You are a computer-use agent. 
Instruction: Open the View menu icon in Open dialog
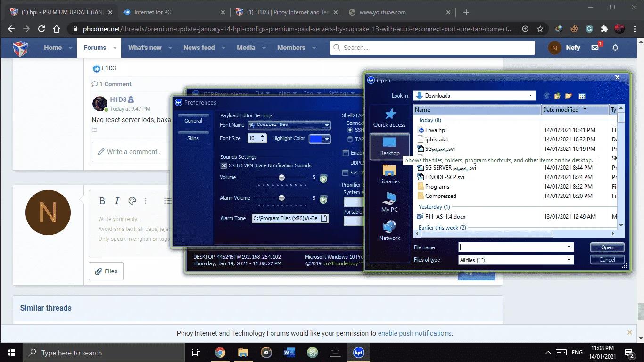pos(582,96)
